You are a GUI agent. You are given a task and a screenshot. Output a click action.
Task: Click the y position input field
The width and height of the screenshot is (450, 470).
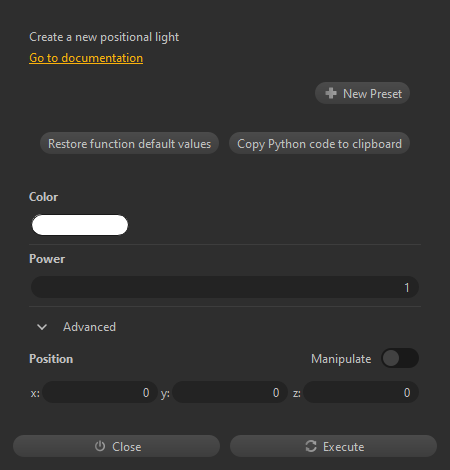(230, 392)
